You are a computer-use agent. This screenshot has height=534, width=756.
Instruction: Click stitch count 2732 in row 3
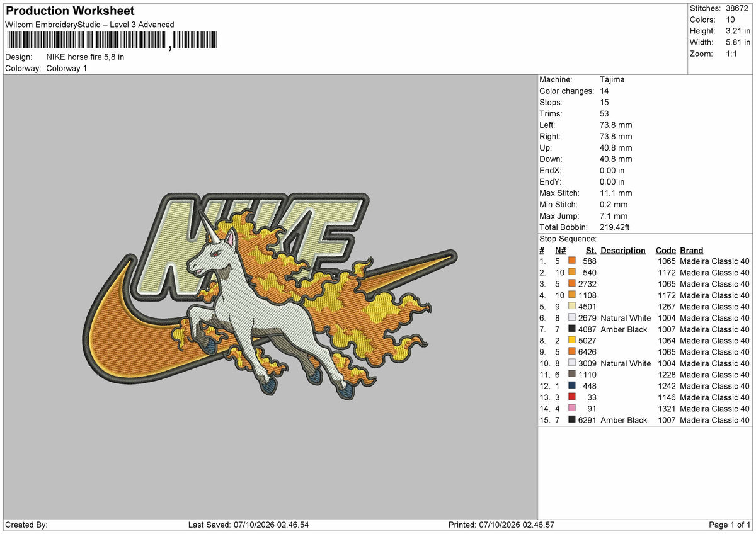(587, 284)
